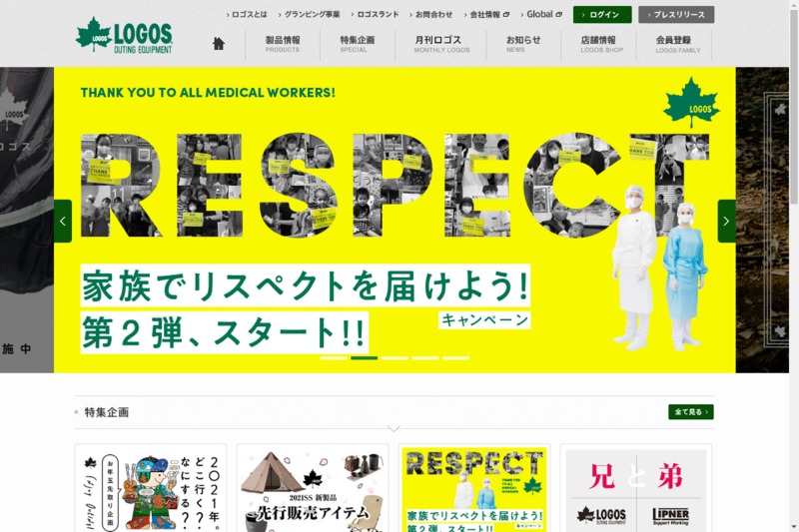
Task: Select the first carousel slide indicator
Action: [334, 358]
